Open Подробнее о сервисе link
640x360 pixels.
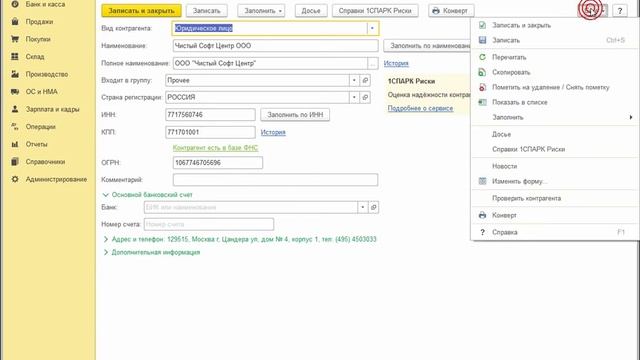pos(420,108)
